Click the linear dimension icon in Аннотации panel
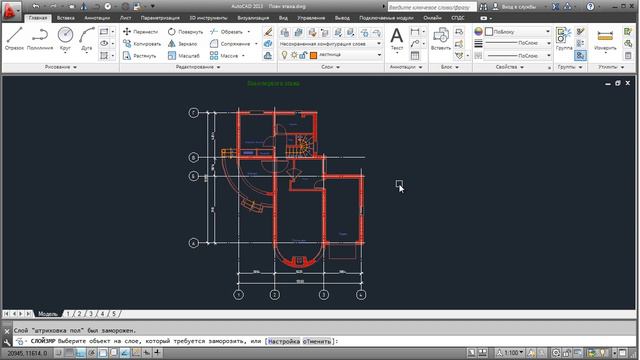640x360 pixels. 415,31
